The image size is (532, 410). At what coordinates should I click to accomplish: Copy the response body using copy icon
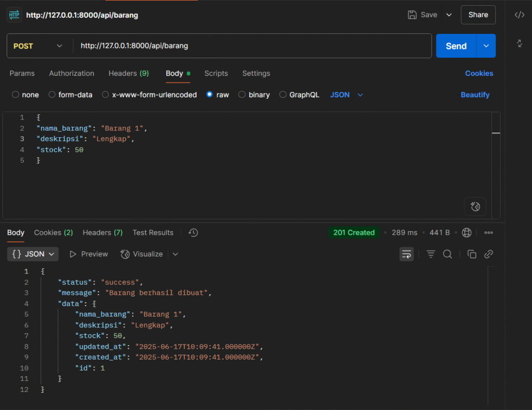point(472,254)
